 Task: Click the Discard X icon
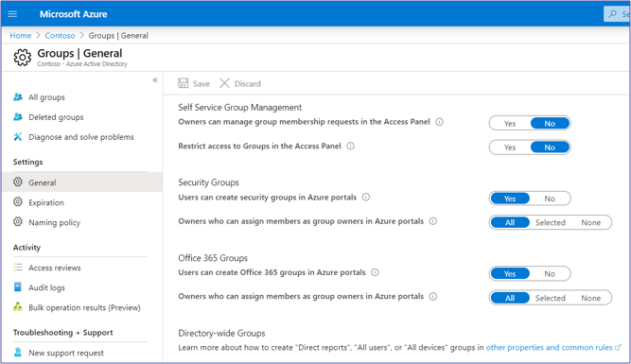pos(224,83)
